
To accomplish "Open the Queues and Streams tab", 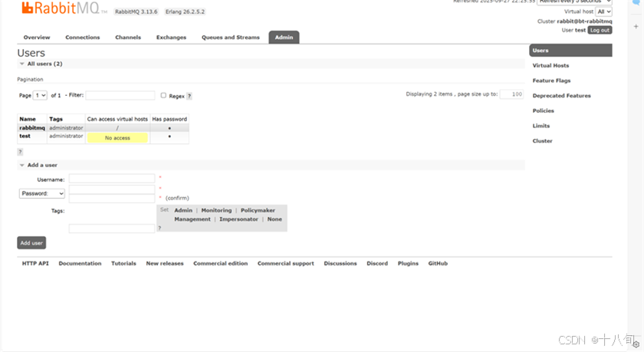I will 231,38.
